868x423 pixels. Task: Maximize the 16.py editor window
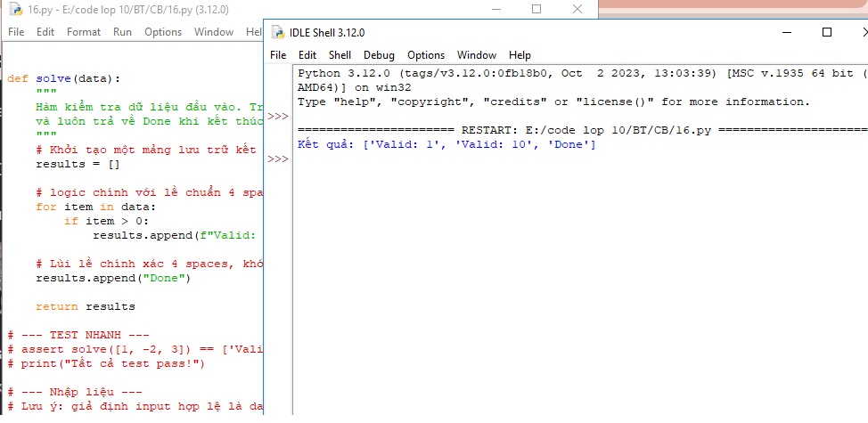[x=536, y=9]
